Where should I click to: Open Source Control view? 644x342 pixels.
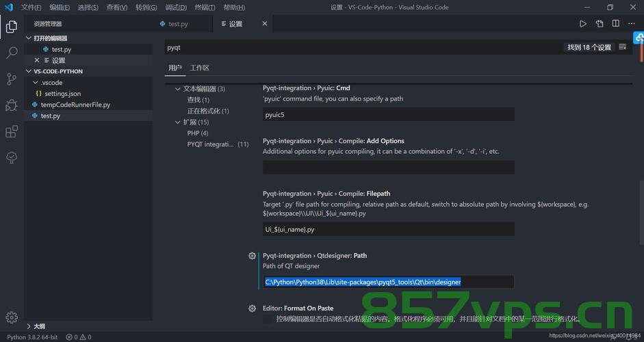pyautogui.click(x=12, y=79)
